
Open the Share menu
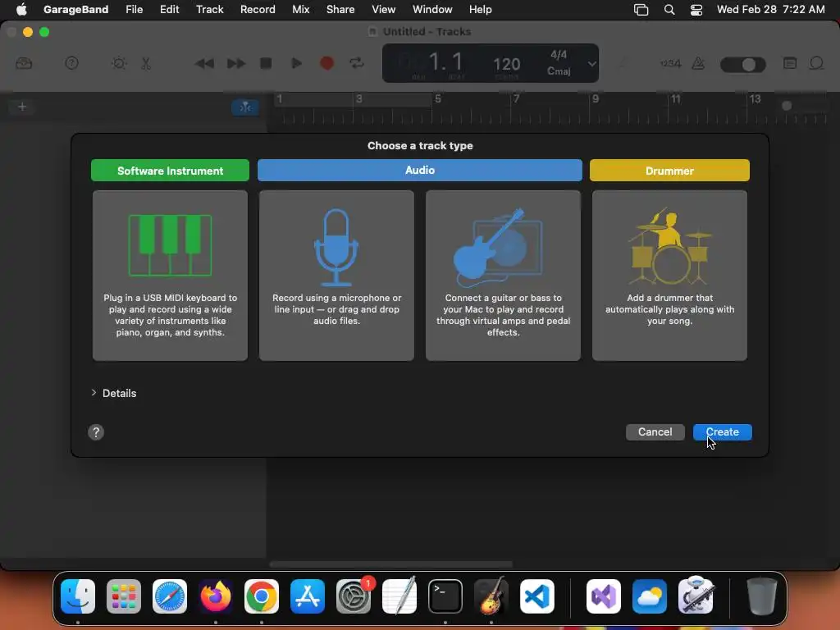tap(340, 9)
